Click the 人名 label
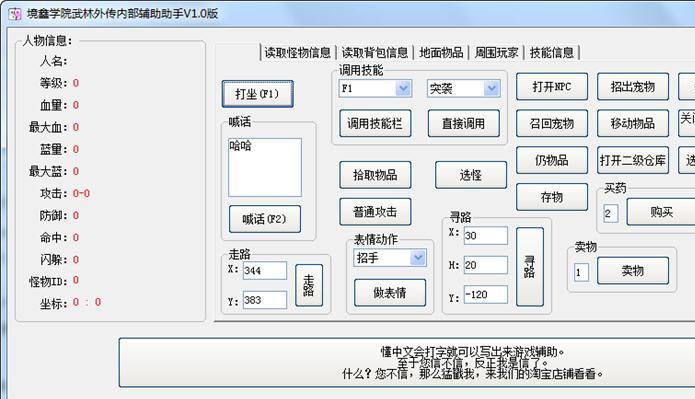 coord(53,61)
